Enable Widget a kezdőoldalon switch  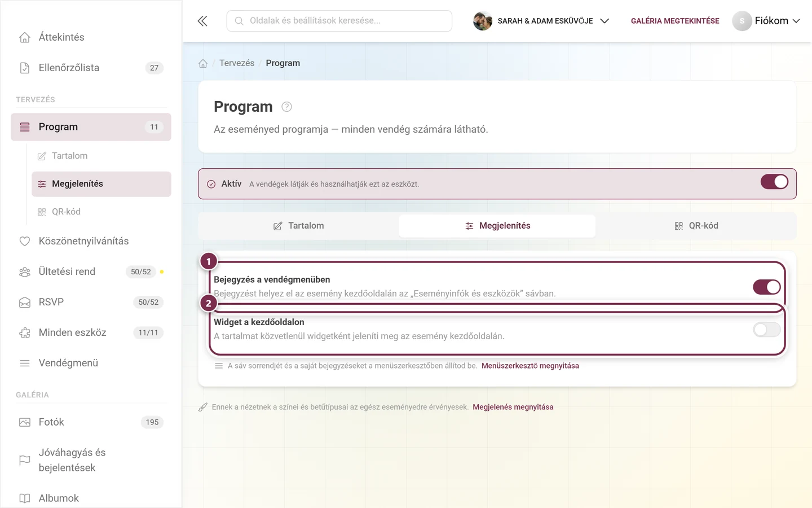767,330
